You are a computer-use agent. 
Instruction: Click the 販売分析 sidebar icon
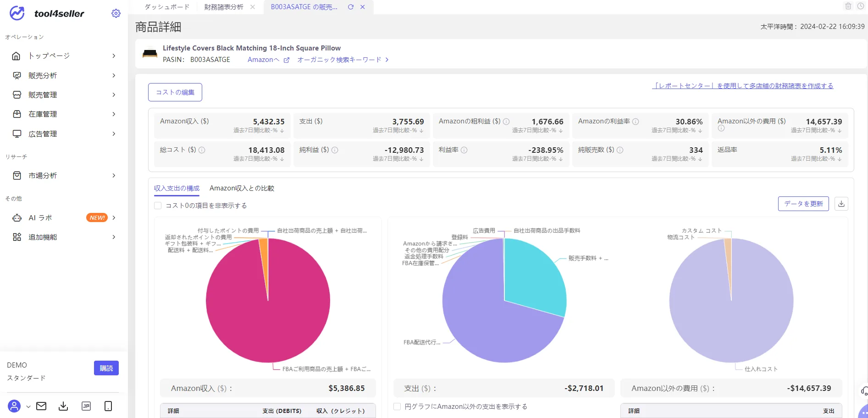(17, 75)
